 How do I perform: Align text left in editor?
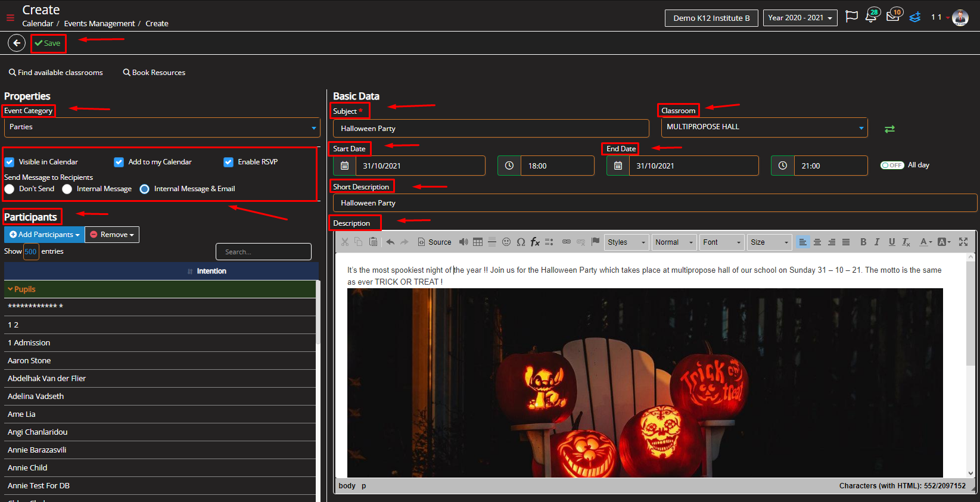(803, 242)
